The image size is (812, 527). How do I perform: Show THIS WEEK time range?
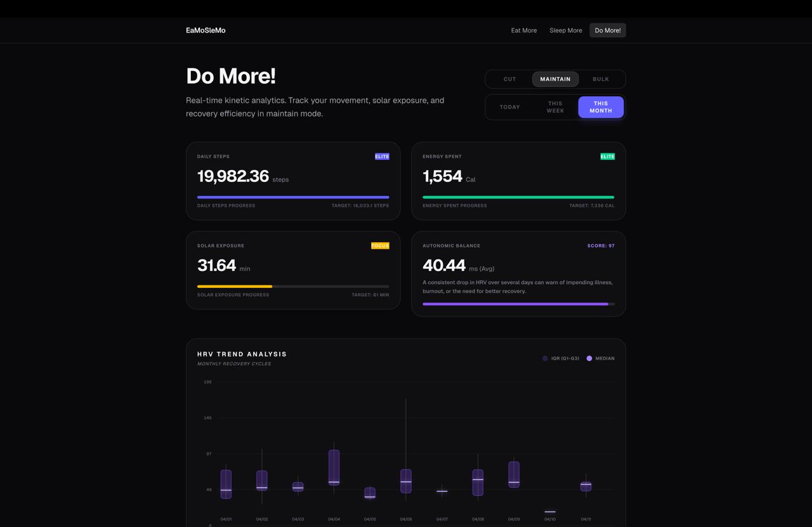(555, 107)
